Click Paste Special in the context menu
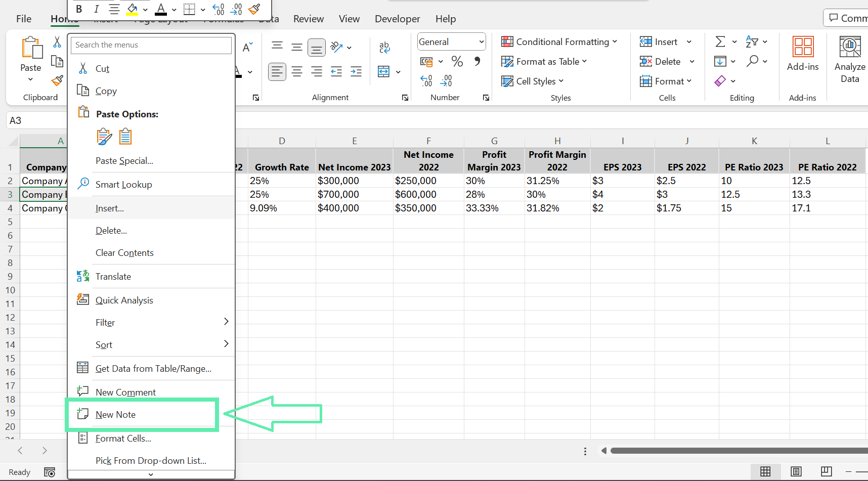The height and width of the screenshot is (481, 868). point(151,161)
